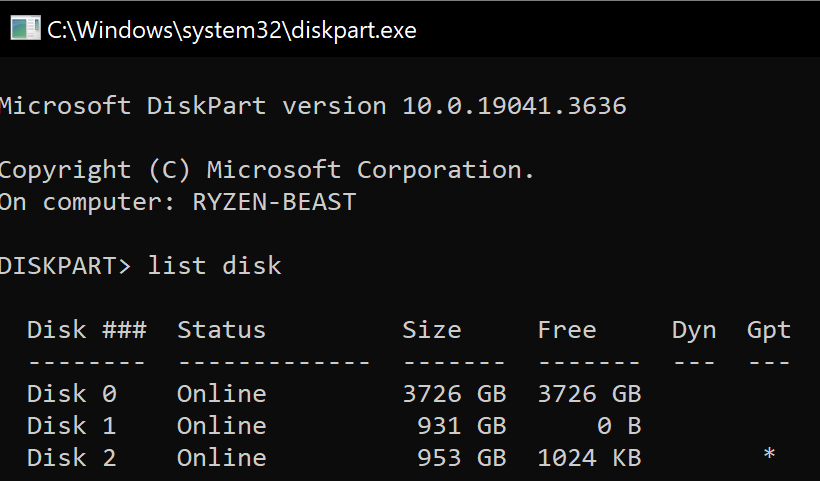Click the Gpt asterisk for Disk 2
This screenshot has width=820, height=481.
click(x=769, y=457)
